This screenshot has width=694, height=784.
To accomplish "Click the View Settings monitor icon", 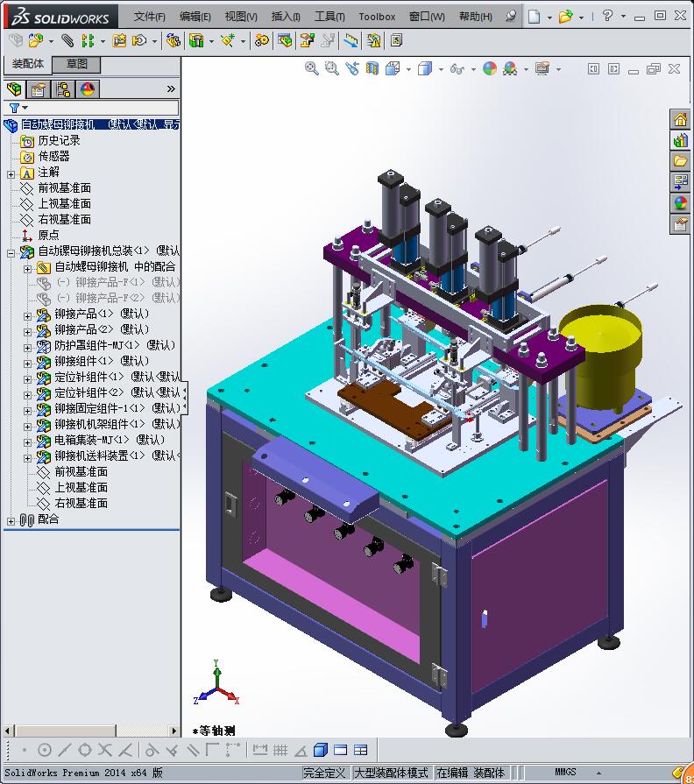I will 542,68.
